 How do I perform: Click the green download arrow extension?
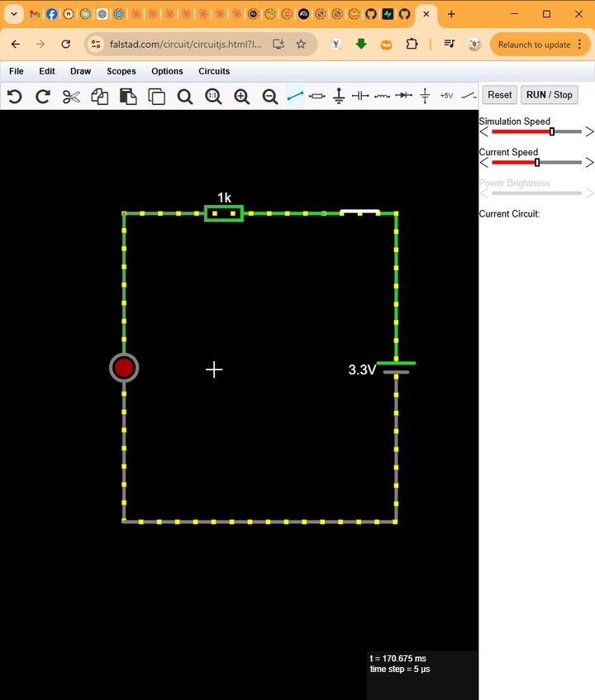pyautogui.click(x=361, y=44)
